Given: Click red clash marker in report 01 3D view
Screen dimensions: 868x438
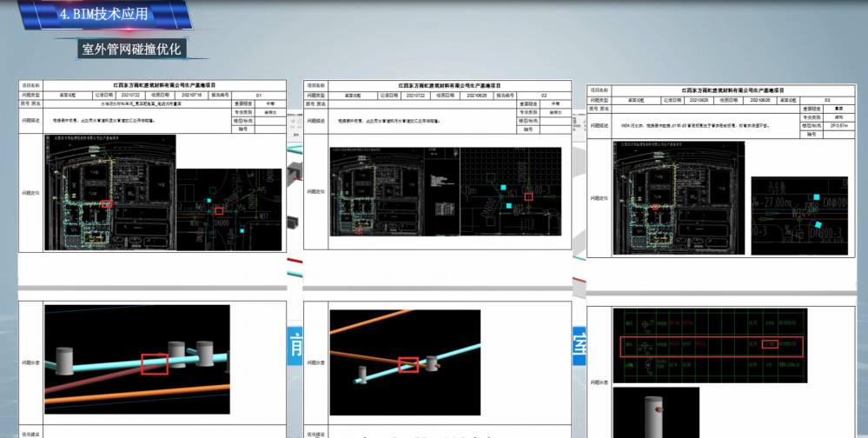Looking at the screenshot, I should (154, 362).
